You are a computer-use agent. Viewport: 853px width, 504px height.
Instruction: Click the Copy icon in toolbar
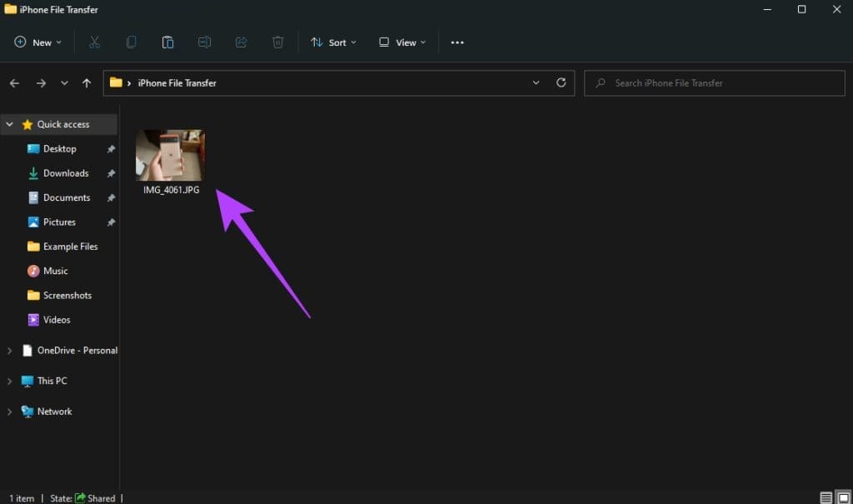pyautogui.click(x=131, y=42)
